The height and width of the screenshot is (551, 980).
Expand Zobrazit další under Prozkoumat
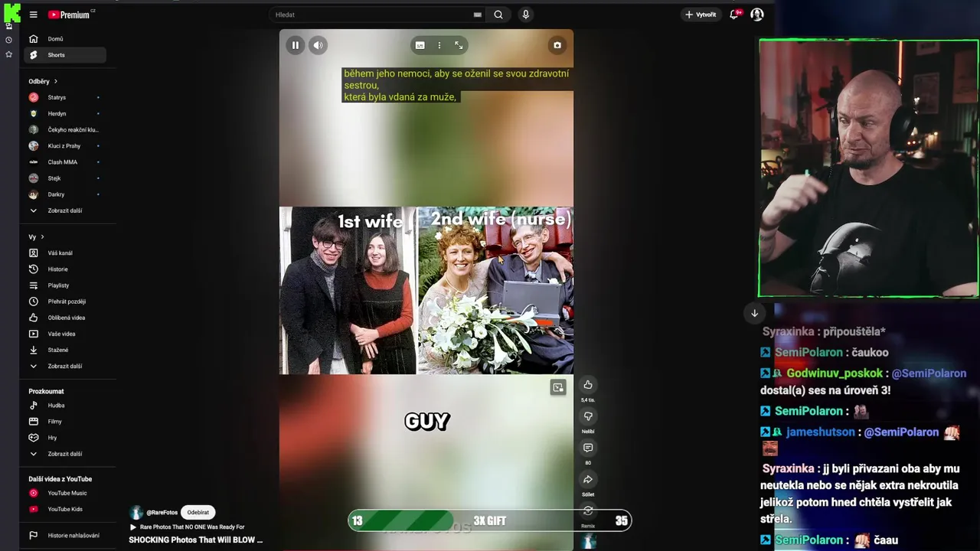(67, 454)
